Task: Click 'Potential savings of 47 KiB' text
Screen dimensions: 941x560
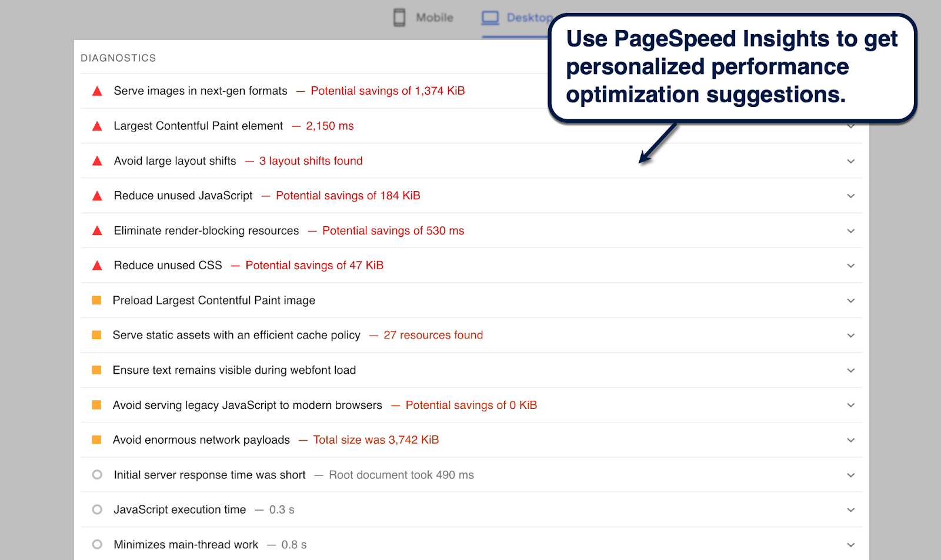Action: point(315,266)
